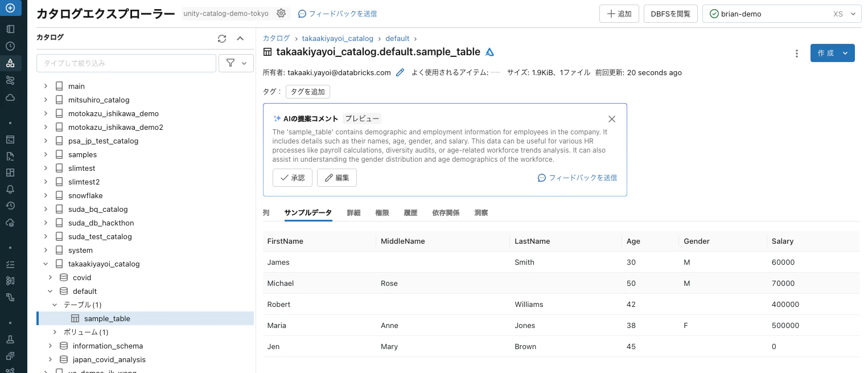Open the 履歴 tab
Screen dimensions: 868x373
point(410,213)
